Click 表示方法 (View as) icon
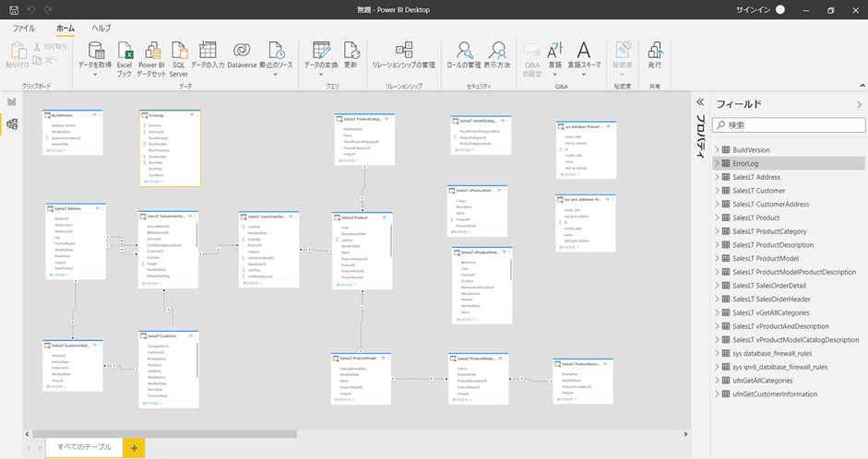The image size is (868, 459). coord(497,51)
